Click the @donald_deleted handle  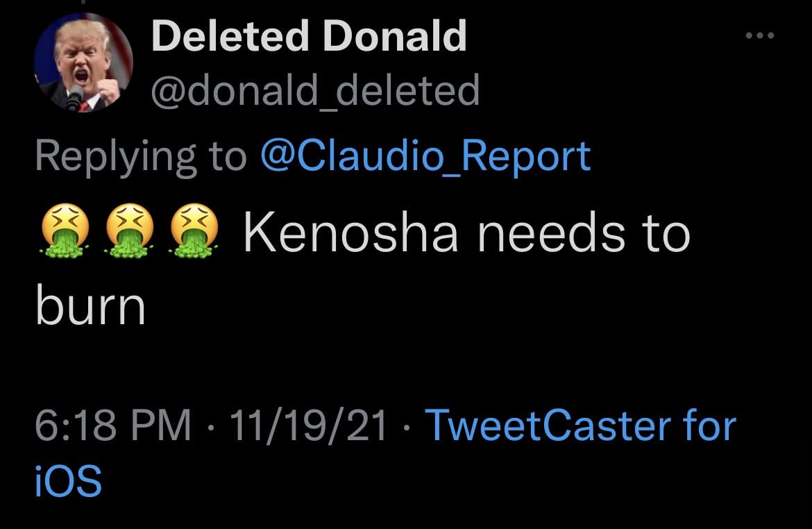(315, 90)
